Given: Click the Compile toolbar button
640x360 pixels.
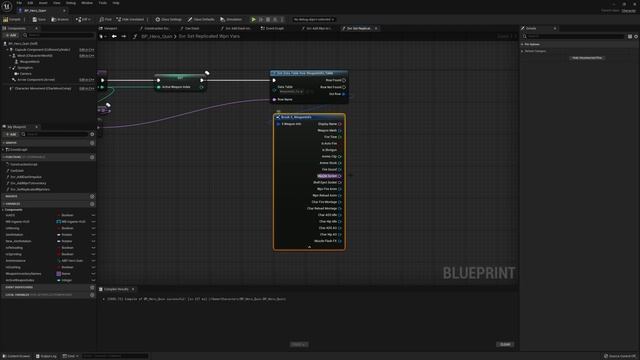Looking at the screenshot, I should 12,19.
